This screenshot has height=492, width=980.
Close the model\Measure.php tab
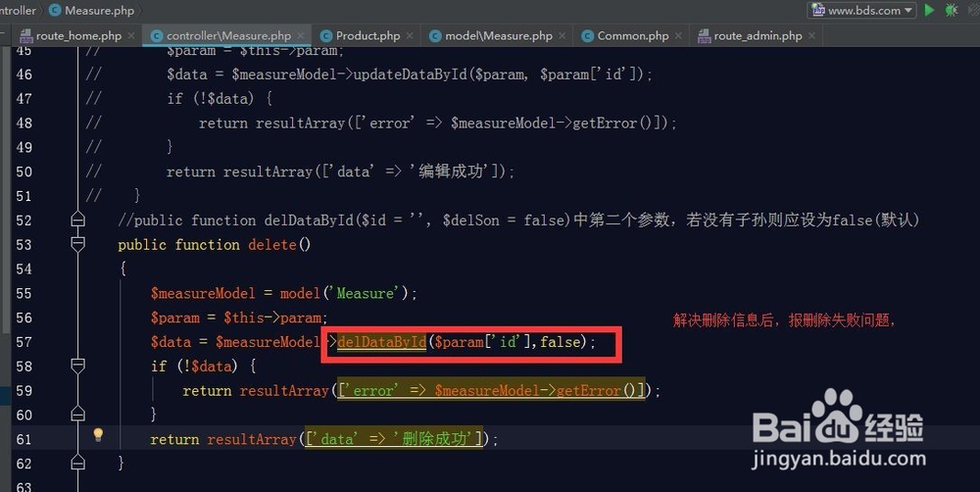tap(562, 36)
